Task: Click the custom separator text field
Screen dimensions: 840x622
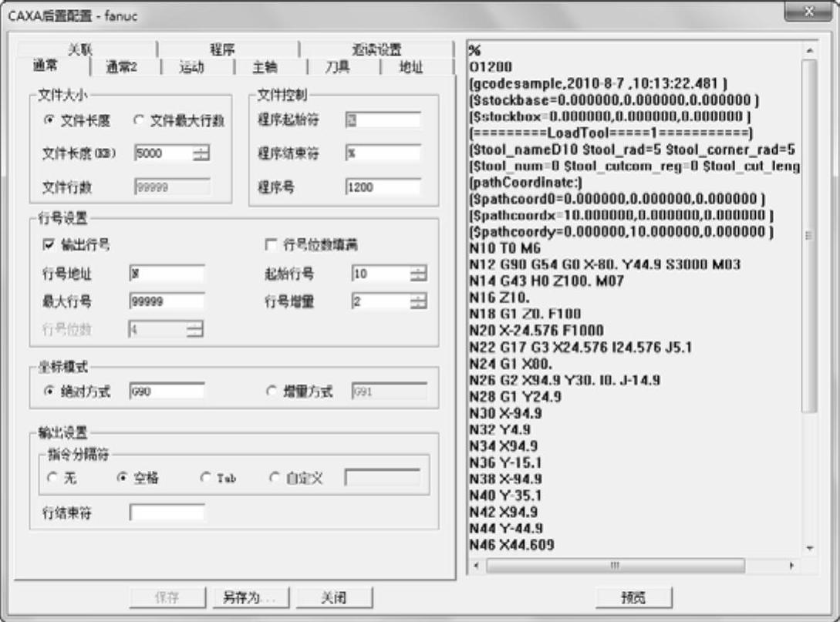Action: pos(382,477)
